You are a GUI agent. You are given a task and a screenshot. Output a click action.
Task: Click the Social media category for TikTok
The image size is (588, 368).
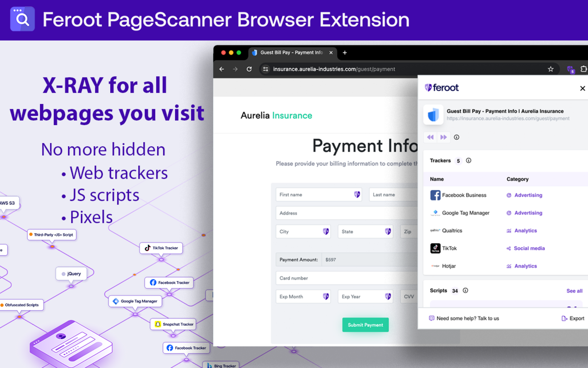529,248
